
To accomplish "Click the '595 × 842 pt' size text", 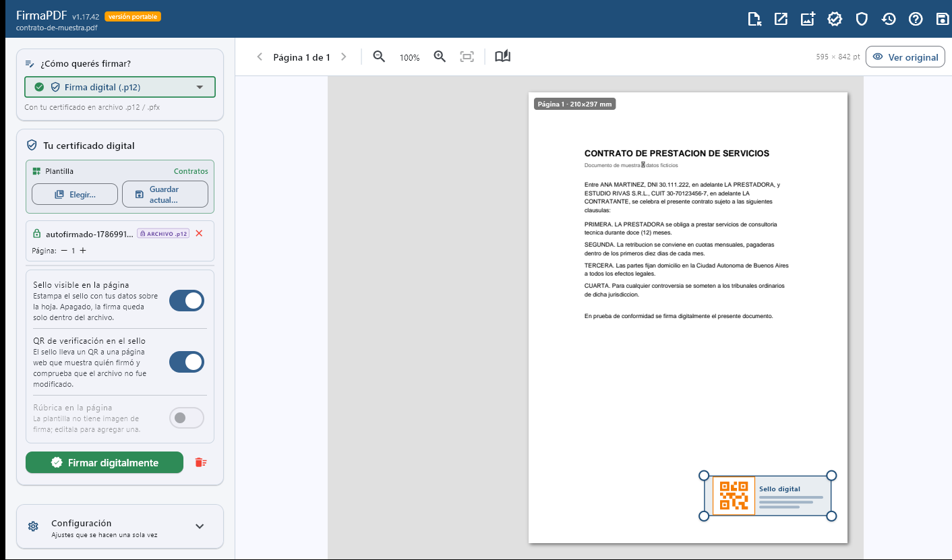I will 838,57.
